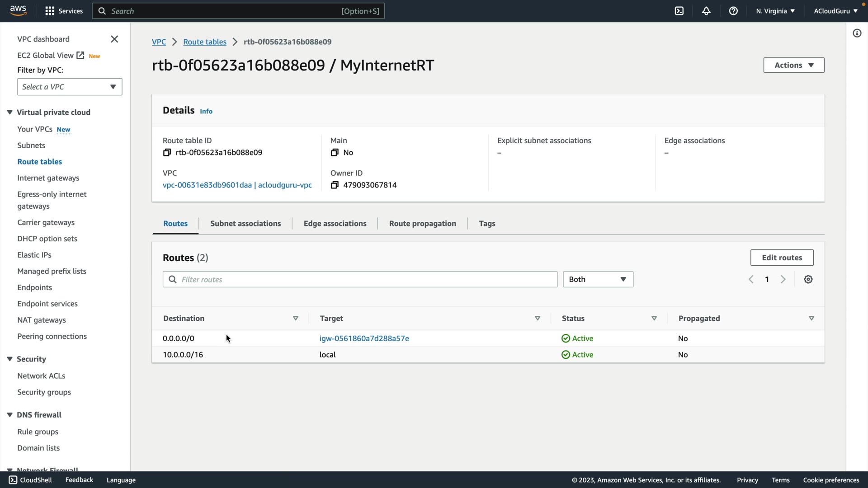Screen dimensions: 868x488
Task: Sort routes by Propagated column
Action: (811, 319)
